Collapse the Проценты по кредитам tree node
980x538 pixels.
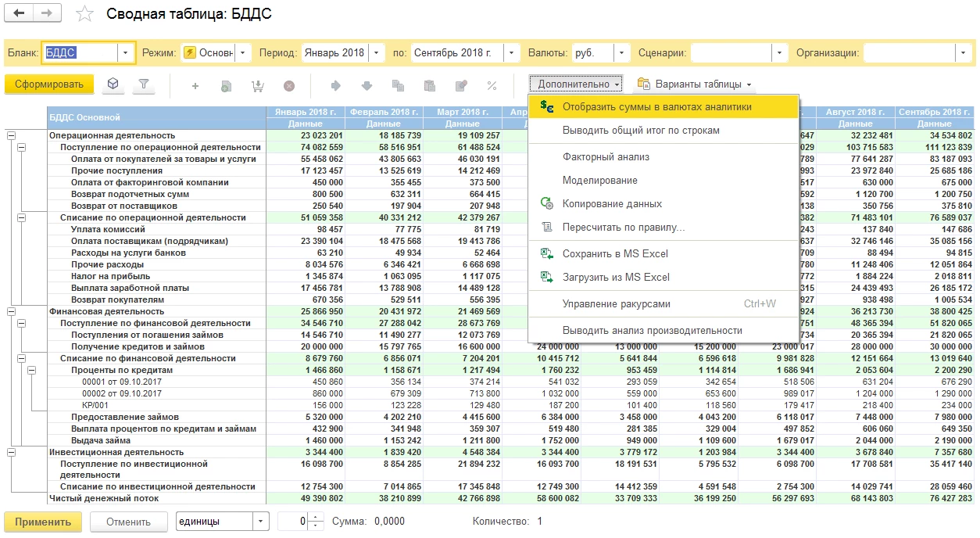pos(32,370)
